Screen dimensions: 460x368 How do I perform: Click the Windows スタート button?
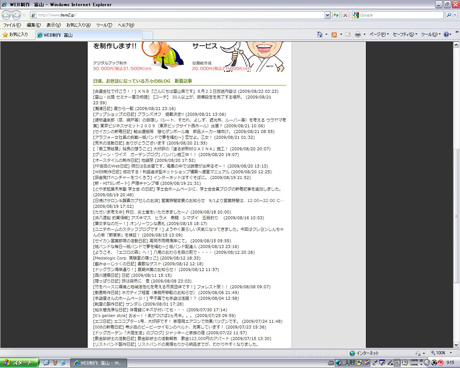click(x=20, y=363)
